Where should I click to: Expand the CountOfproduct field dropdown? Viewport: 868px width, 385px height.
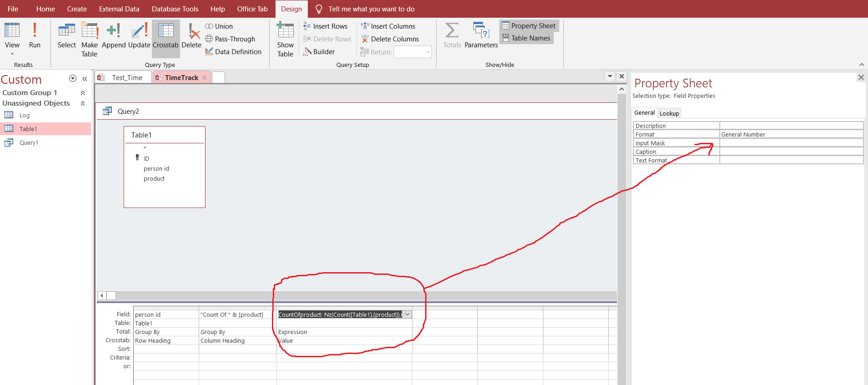[x=407, y=314]
